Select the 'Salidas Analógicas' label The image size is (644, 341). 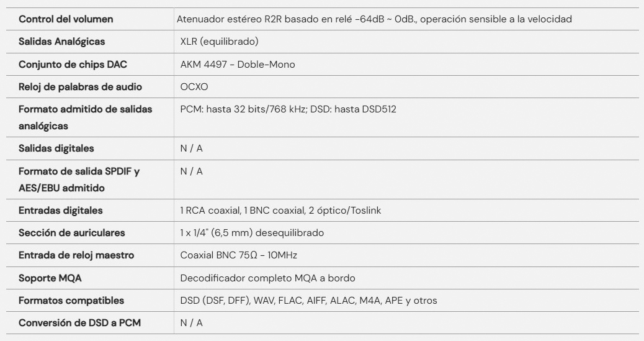pyautogui.click(x=61, y=42)
